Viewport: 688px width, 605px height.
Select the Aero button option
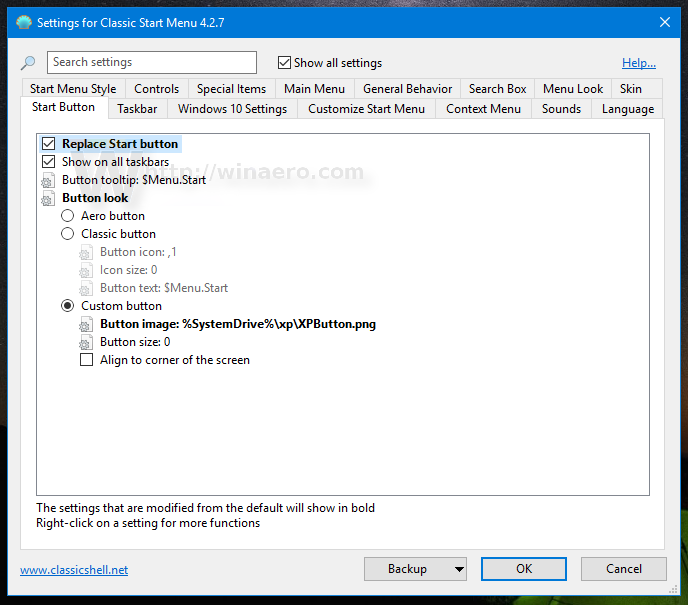click(67, 216)
